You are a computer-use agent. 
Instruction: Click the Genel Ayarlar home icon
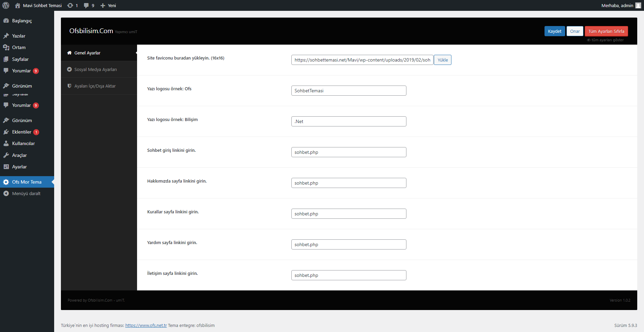click(69, 53)
